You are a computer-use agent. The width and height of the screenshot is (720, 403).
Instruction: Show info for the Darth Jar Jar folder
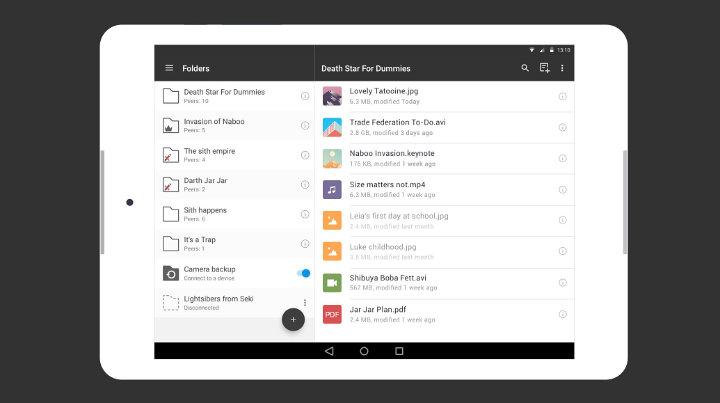[x=305, y=185]
